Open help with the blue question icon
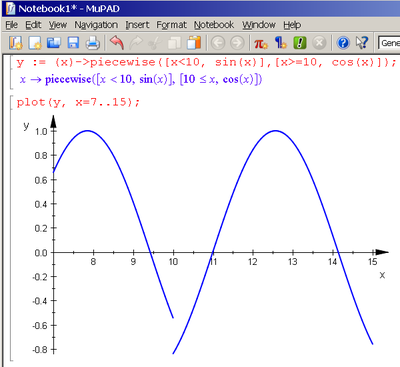The width and height of the screenshot is (400, 367). [x=343, y=43]
